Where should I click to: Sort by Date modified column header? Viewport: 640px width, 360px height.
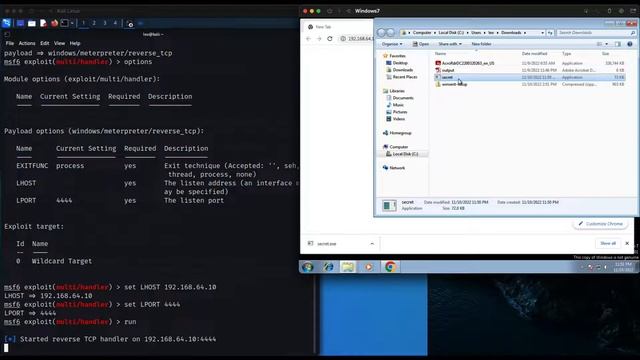pos(534,54)
